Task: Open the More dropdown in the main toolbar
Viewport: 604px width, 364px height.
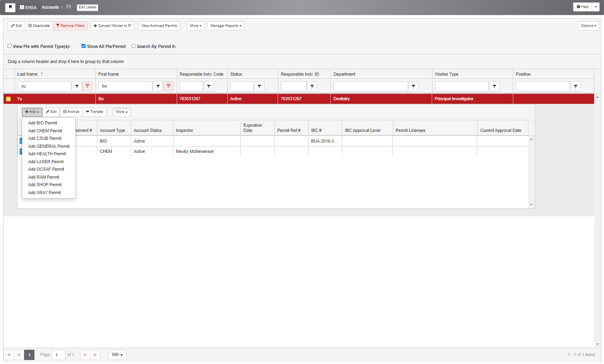Action: click(x=196, y=26)
